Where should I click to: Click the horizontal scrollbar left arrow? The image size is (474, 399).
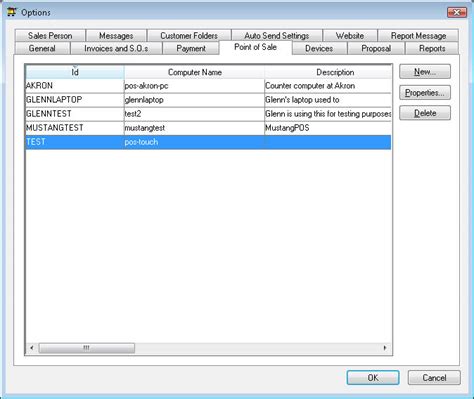(32, 348)
